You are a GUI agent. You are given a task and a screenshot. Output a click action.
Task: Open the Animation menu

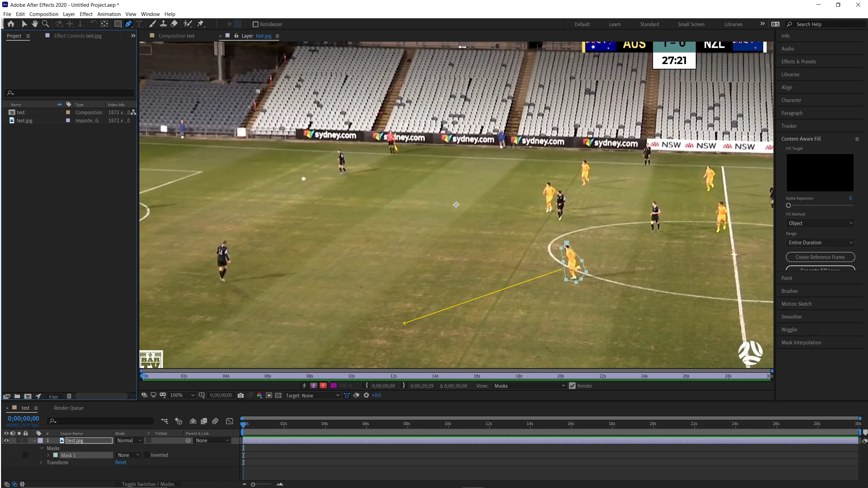click(x=108, y=14)
